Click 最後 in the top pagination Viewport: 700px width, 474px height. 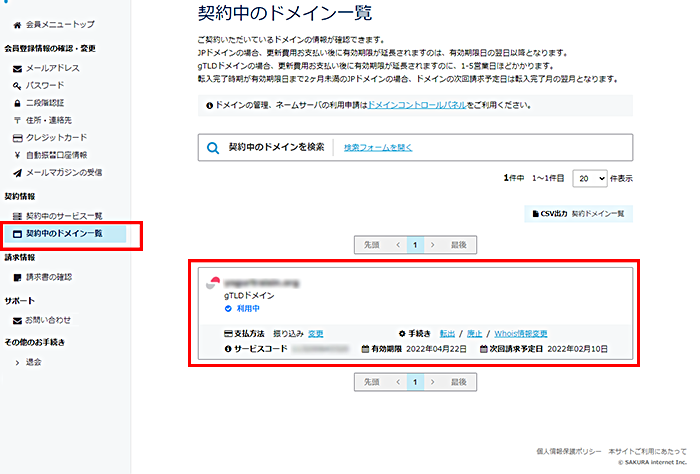(458, 245)
